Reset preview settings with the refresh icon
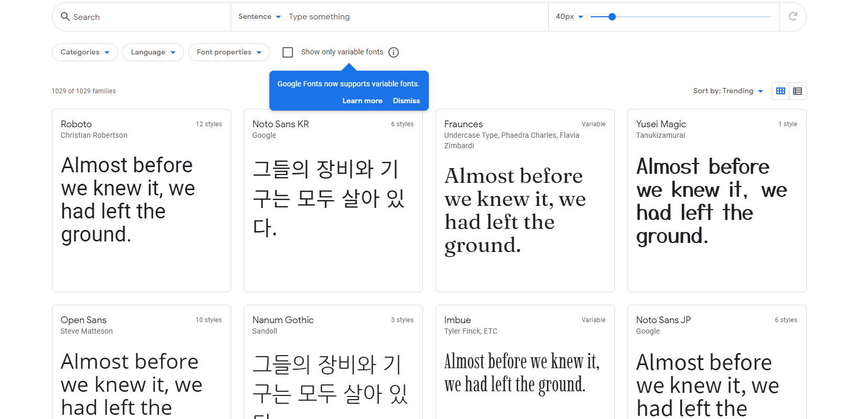The width and height of the screenshot is (868, 419). (793, 17)
